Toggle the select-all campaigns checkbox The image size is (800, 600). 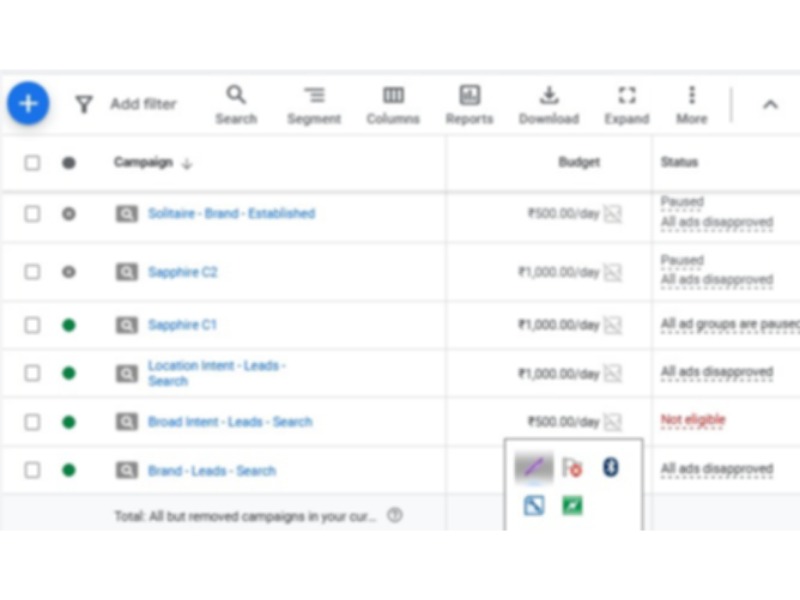tap(33, 162)
